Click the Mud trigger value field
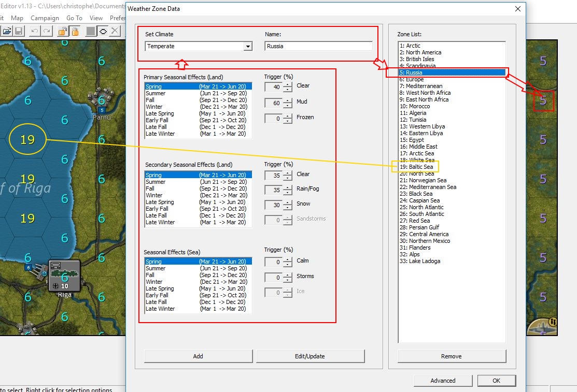The image size is (577, 392). tap(274, 103)
